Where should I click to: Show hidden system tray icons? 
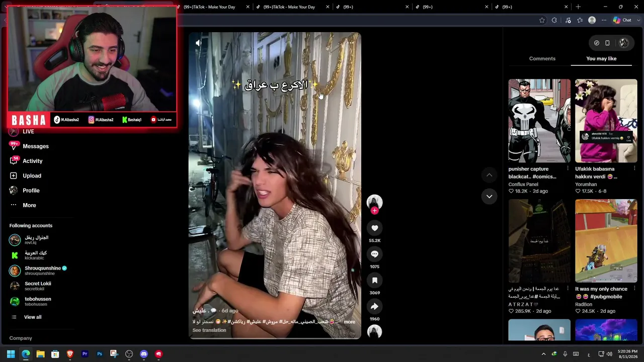[543, 354]
